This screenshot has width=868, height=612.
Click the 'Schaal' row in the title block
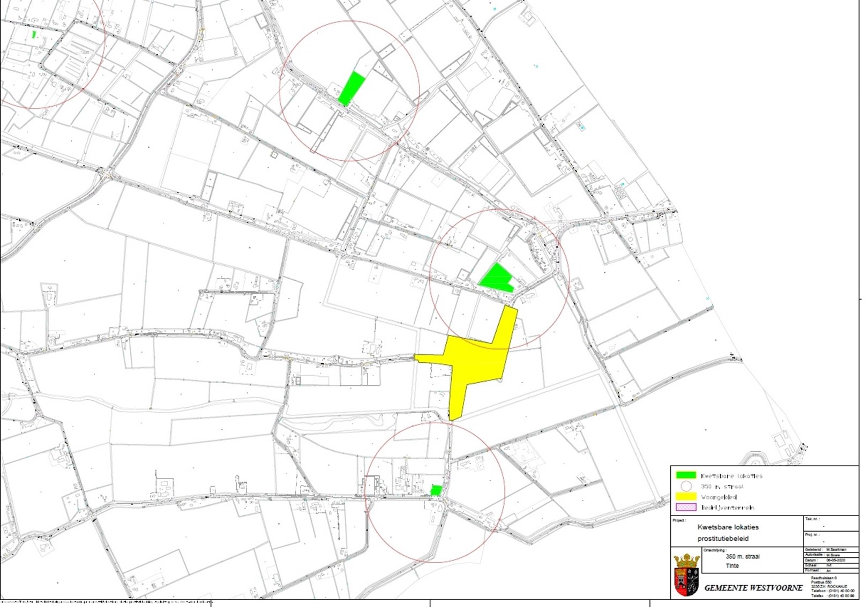coord(832,565)
